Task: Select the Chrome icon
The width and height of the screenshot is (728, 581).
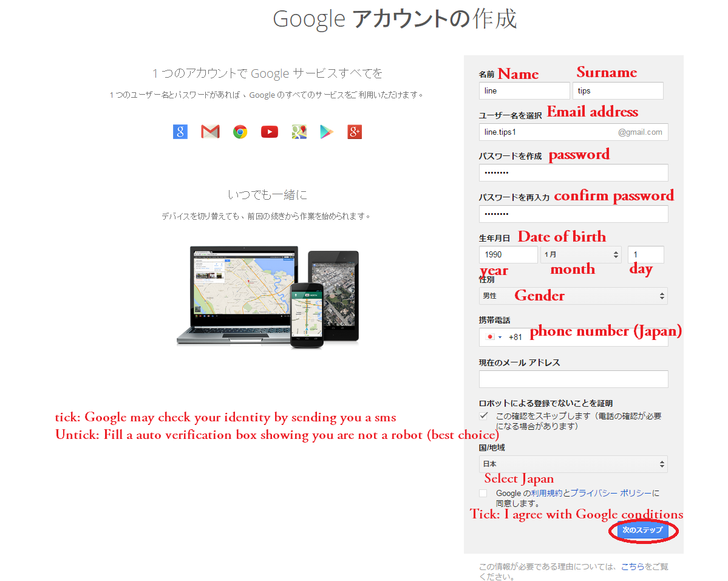Action: 239,132
